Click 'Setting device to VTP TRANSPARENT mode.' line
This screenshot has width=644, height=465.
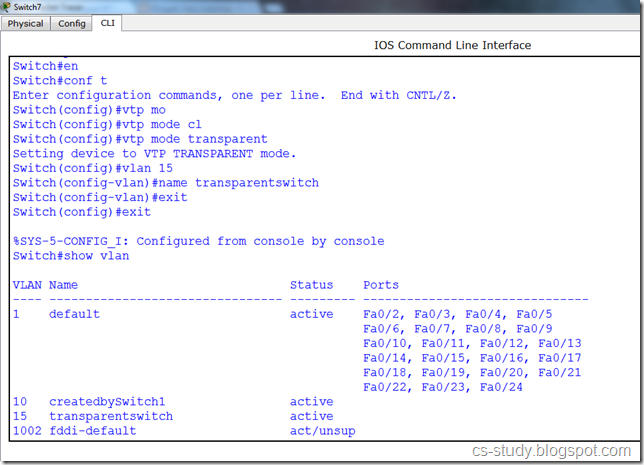click(154, 154)
